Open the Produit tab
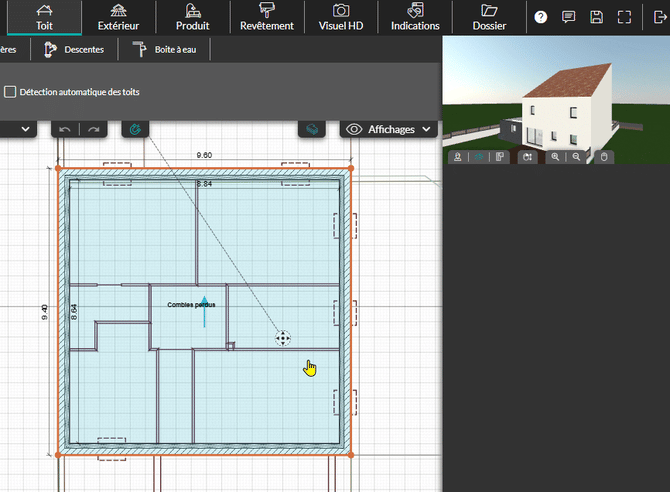Image resolution: width=670 pixels, height=492 pixels. [193, 18]
